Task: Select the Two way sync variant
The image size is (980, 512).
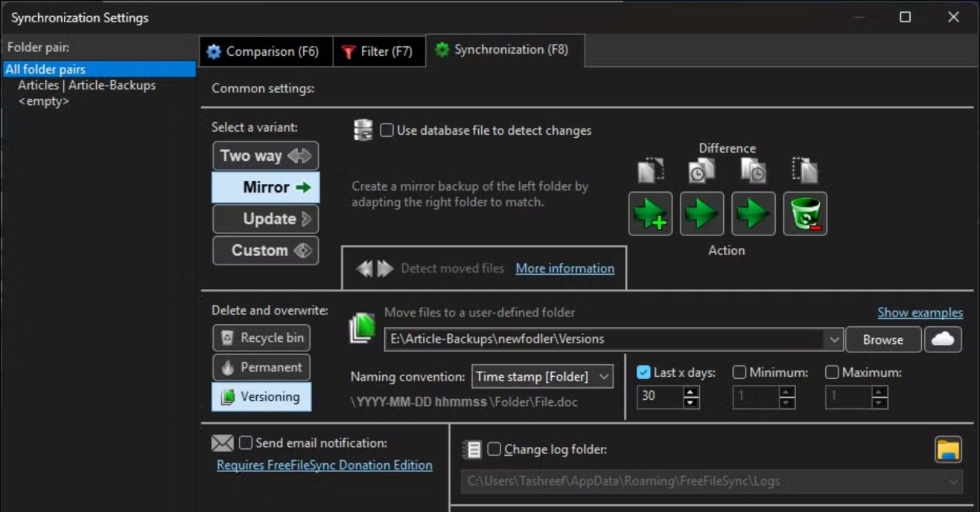Action: pyautogui.click(x=265, y=156)
